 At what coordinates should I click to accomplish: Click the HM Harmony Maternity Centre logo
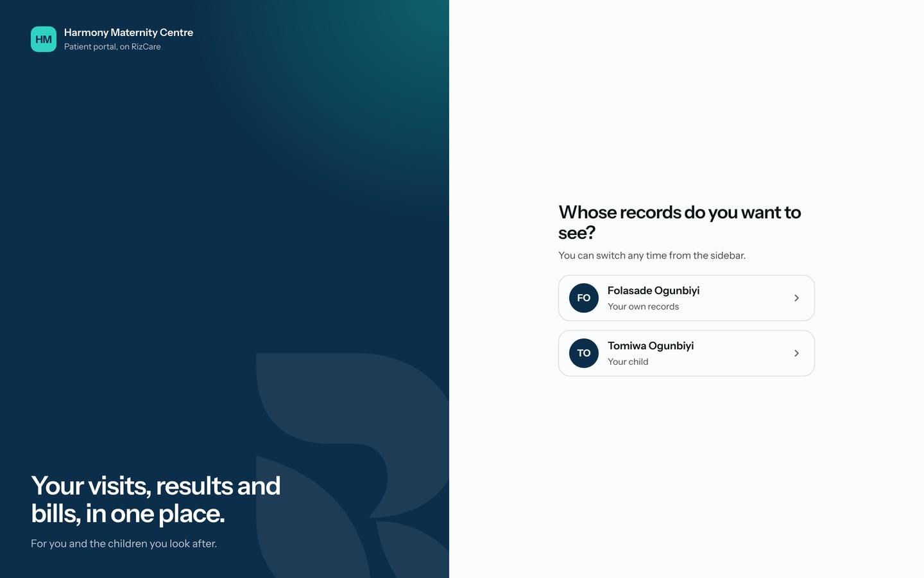pos(44,39)
